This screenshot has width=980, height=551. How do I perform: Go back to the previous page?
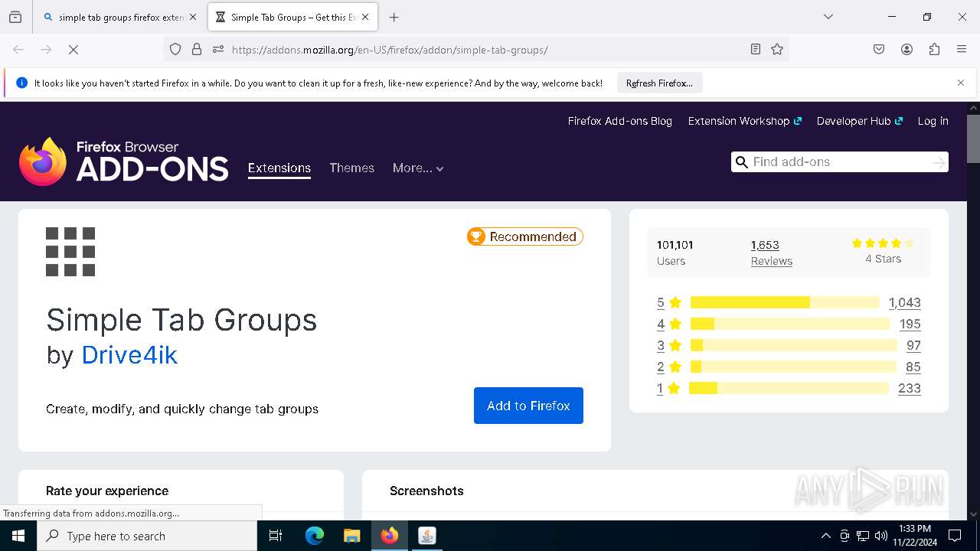18,50
